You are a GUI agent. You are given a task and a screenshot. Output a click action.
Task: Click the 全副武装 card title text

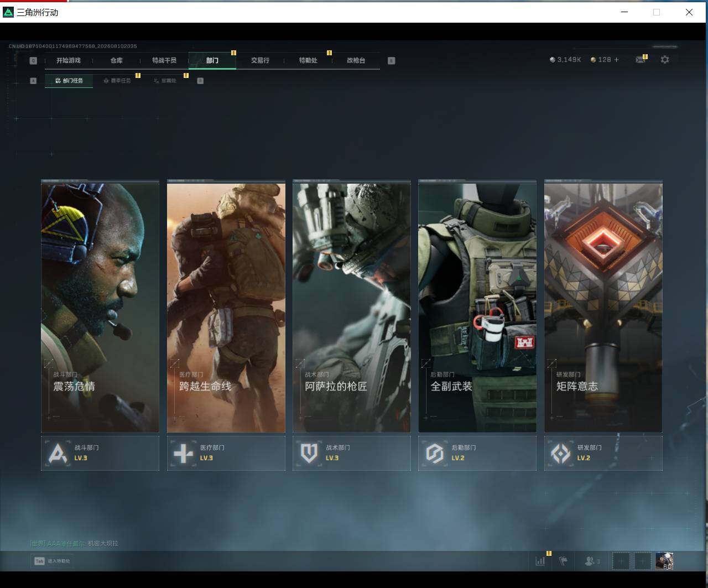pyautogui.click(x=451, y=386)
